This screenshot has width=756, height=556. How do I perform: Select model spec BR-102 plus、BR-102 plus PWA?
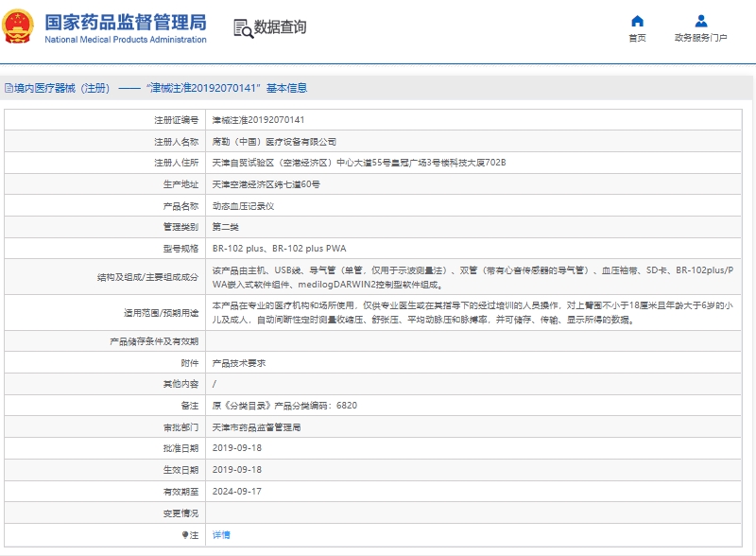tap(279, 249)
